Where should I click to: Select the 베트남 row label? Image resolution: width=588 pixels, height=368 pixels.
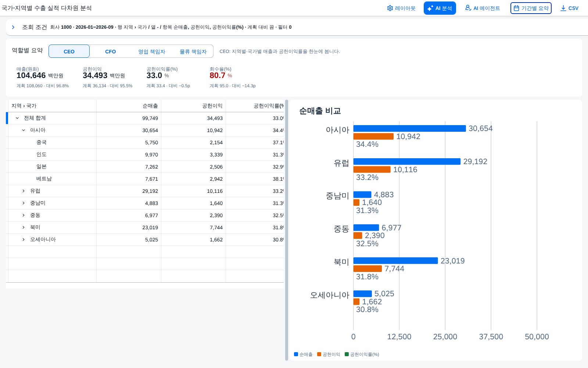(x=44, y=179)
